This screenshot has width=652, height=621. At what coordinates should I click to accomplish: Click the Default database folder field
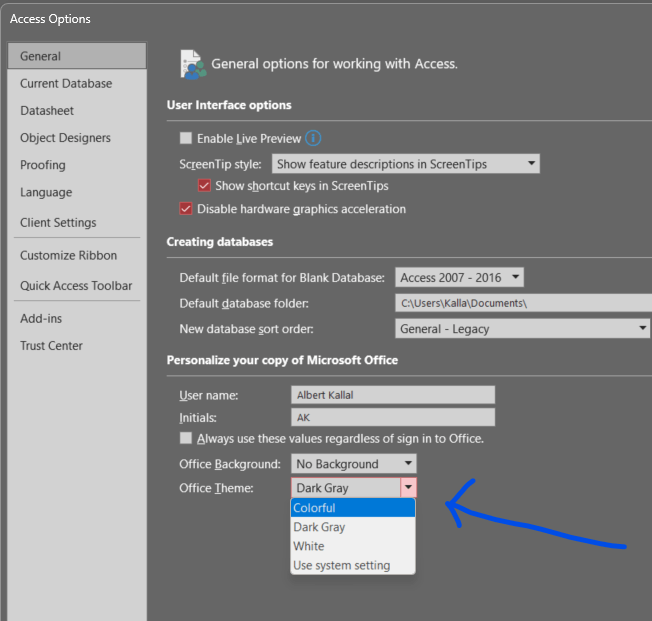click(x=523, y=303)
